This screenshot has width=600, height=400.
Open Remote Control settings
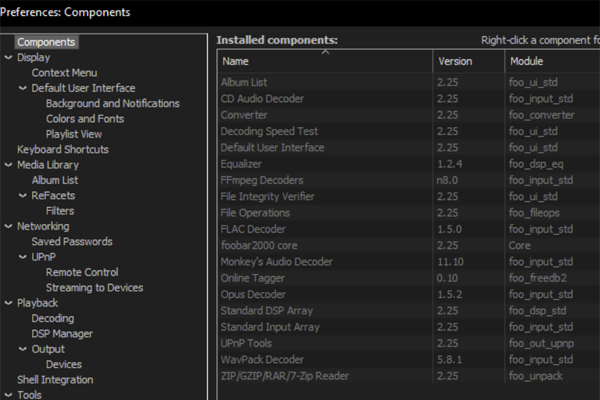click(x=82, y=272)
